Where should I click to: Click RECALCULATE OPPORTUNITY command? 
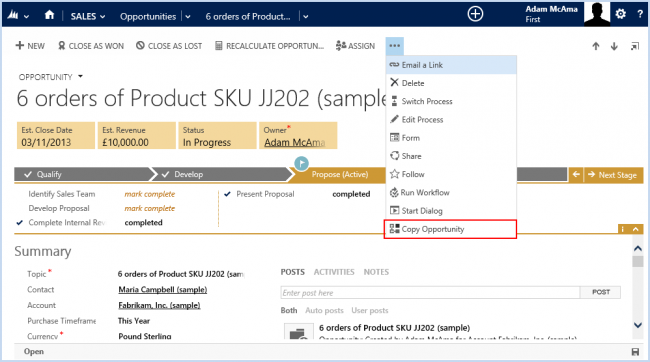point(269,46)
